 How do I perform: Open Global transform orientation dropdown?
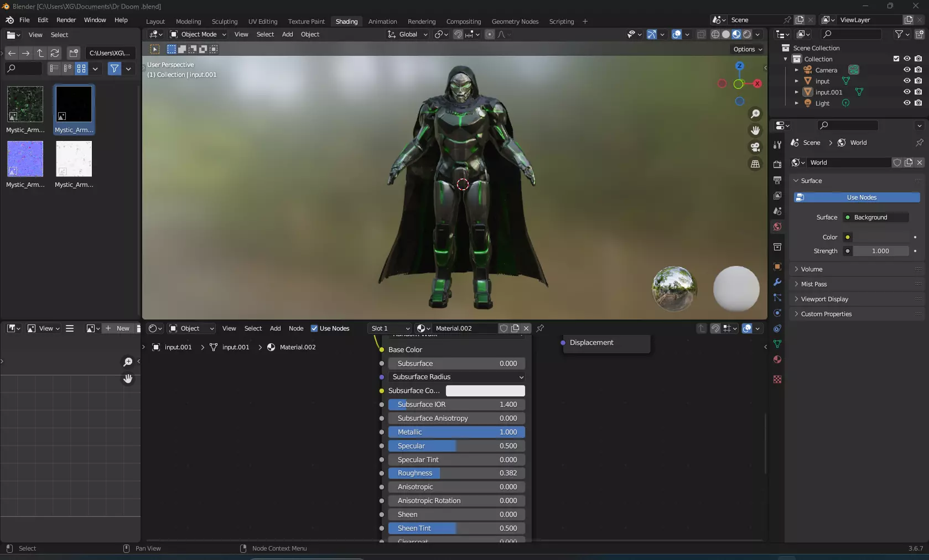click(408, 34)
